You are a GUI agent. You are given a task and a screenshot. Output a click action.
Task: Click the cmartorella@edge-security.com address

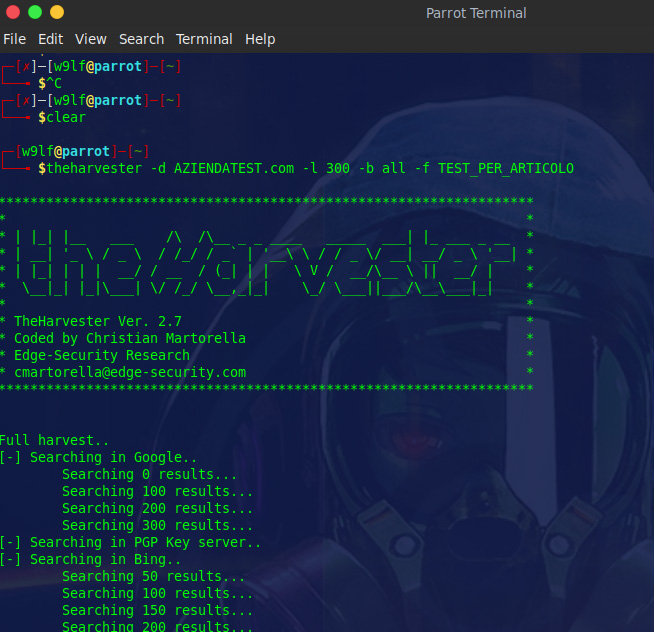pyautogui.click(x=130, y=372)
